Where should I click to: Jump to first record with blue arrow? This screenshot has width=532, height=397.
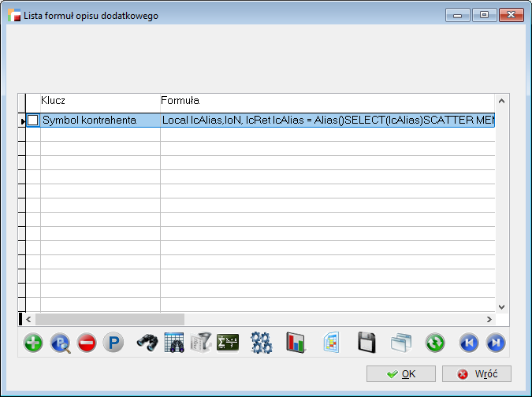click(469, 343)
